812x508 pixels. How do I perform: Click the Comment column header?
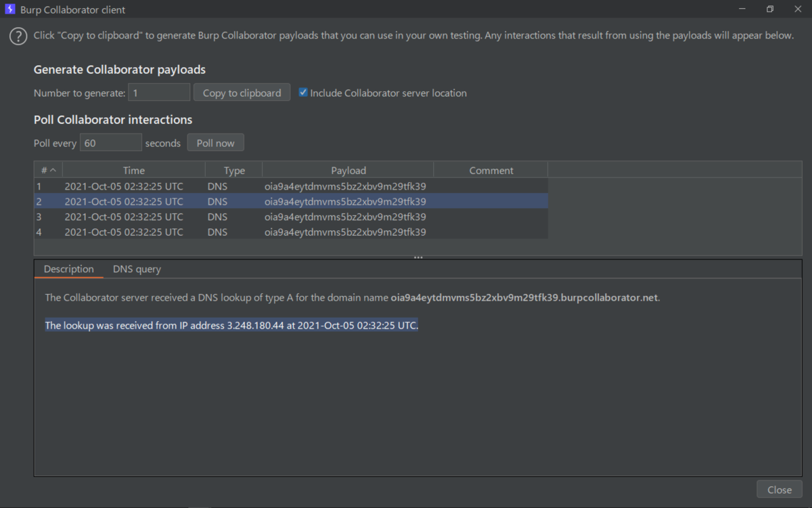491,170
